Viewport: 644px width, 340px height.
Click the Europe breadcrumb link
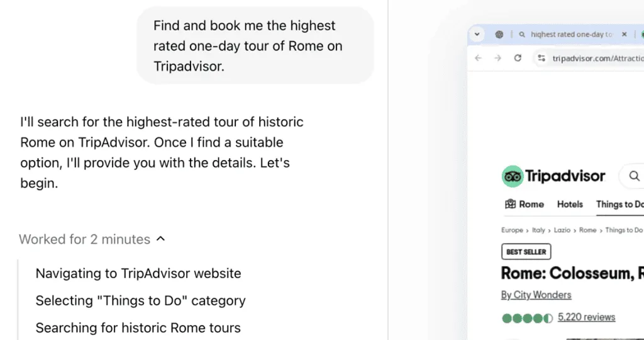[x=512, y=230]
